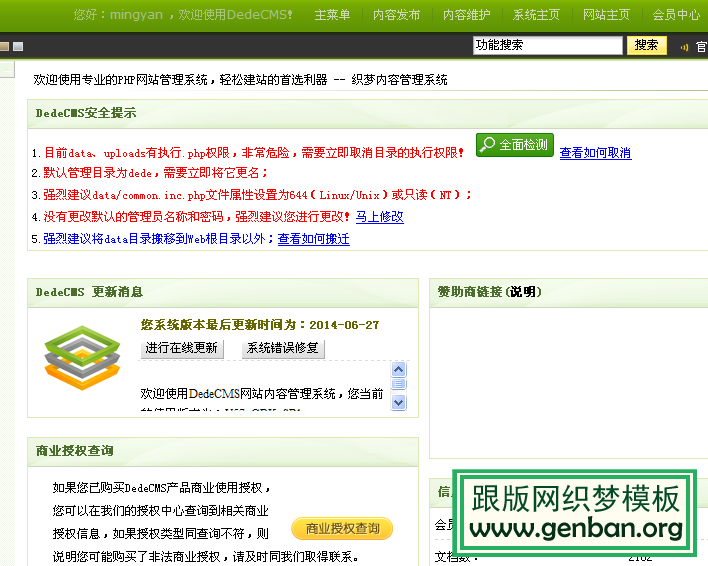The image size is (708, 566).
Task: Click the 商业授权查询 panel header text
Action: (x=75, y=450)
